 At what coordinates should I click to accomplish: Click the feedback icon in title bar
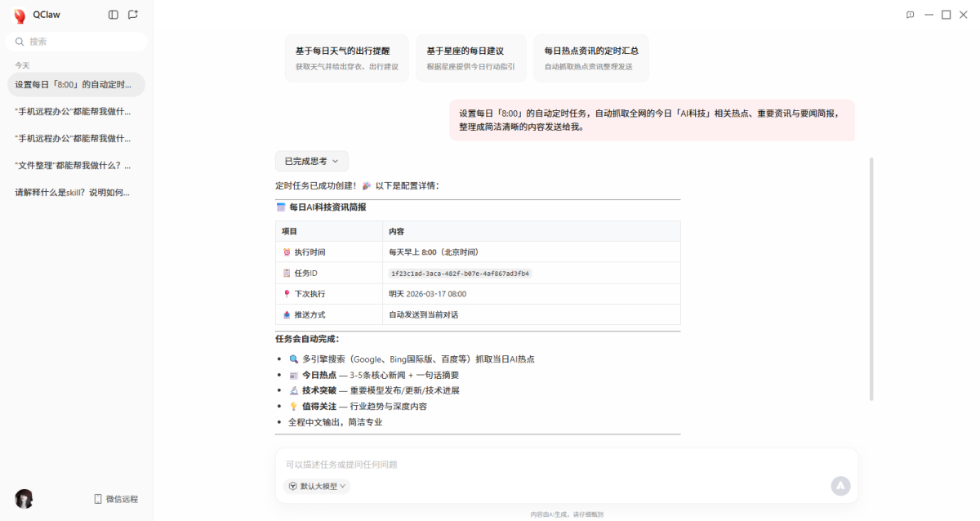pyautogui.click(x=911, y=15)
